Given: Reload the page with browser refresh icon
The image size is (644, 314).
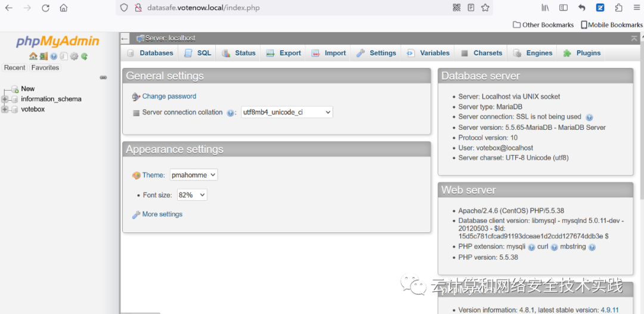Looking at the screenshot, I should [45, 8].
